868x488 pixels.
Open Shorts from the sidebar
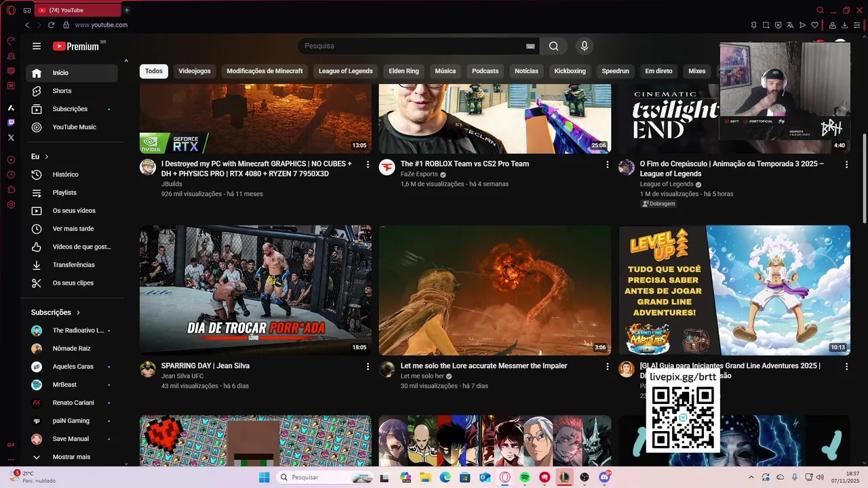pyautogui.click(x=72, y=91)
